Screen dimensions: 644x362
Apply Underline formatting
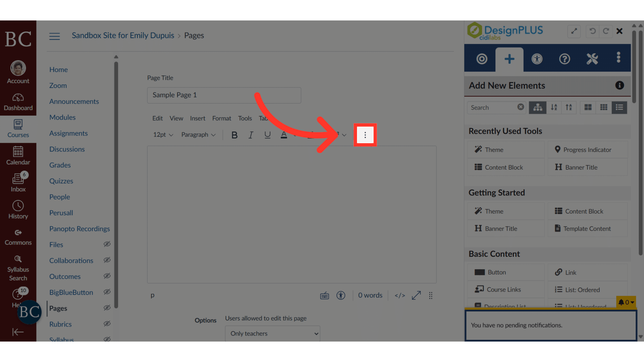[x=267, y=135]
